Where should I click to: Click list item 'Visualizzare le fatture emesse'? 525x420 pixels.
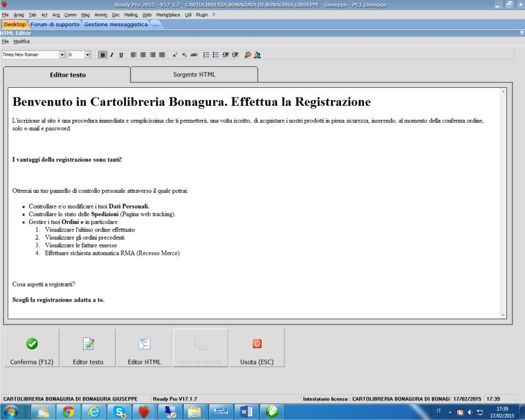81,245
